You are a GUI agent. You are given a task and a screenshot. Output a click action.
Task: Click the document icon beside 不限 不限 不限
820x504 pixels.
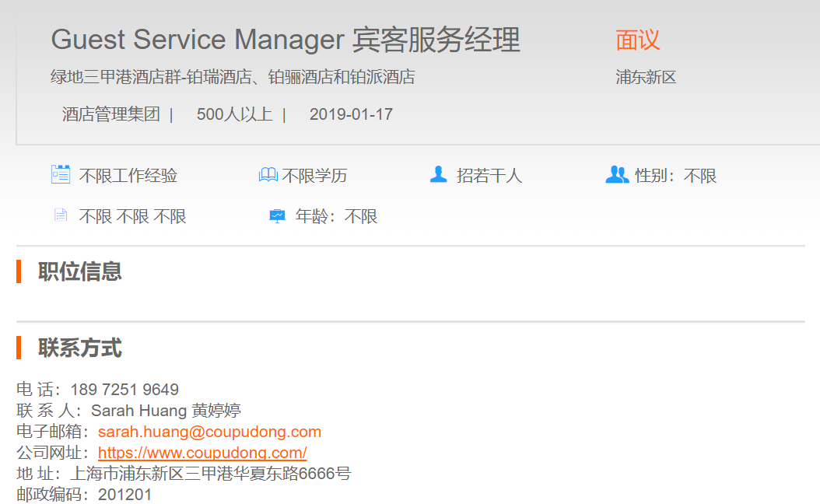coord(61,215)
